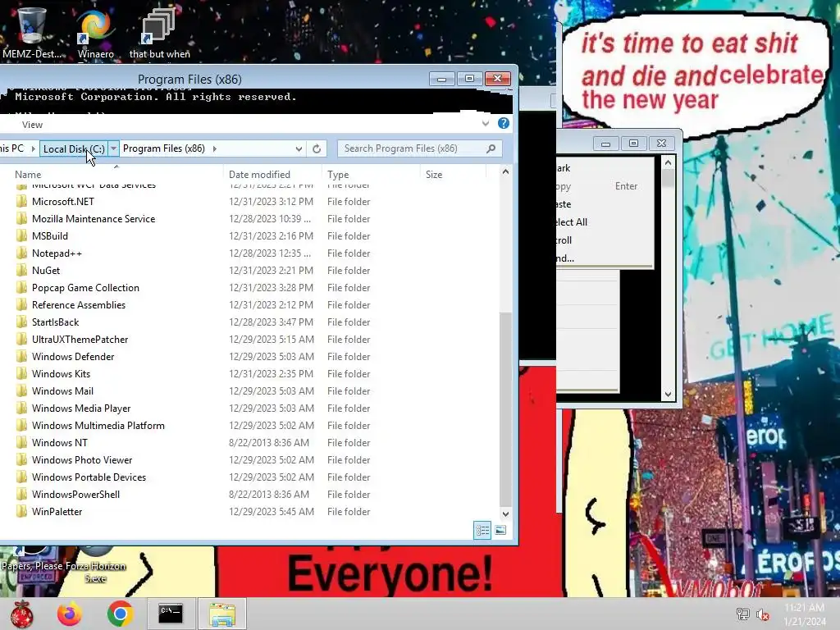Click the muted volume tray icon

tap(763, 614)
